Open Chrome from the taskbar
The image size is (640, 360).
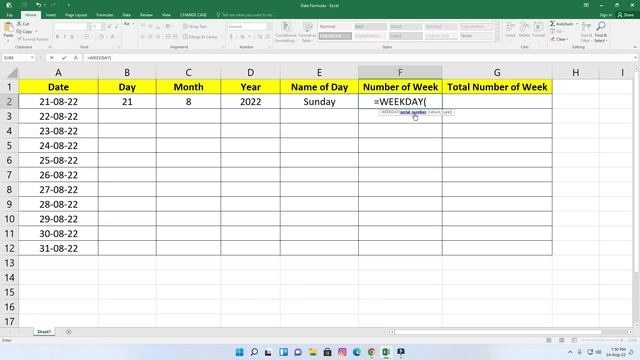tap(371, 352)
